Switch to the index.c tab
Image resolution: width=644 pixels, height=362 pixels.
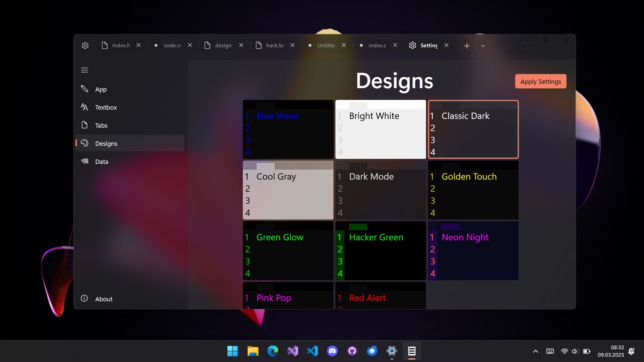378,45
